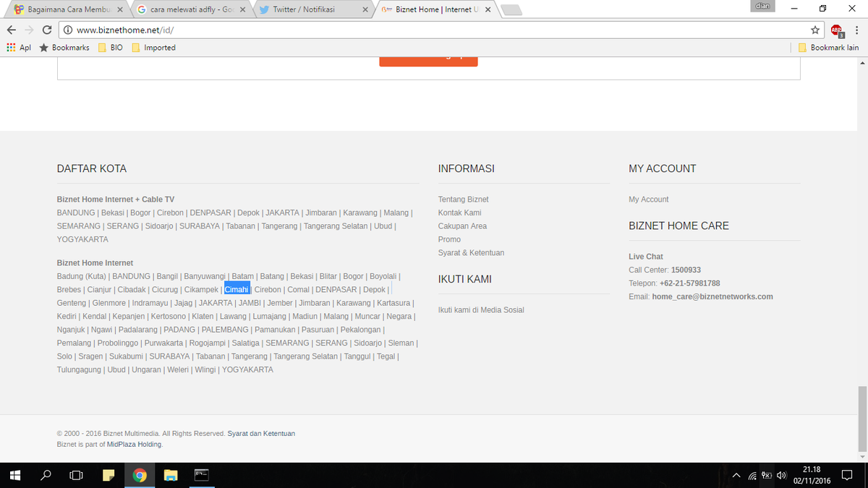Open Sticky Notes from the taskbar
The image size is (868, 488).
[109, 475]
